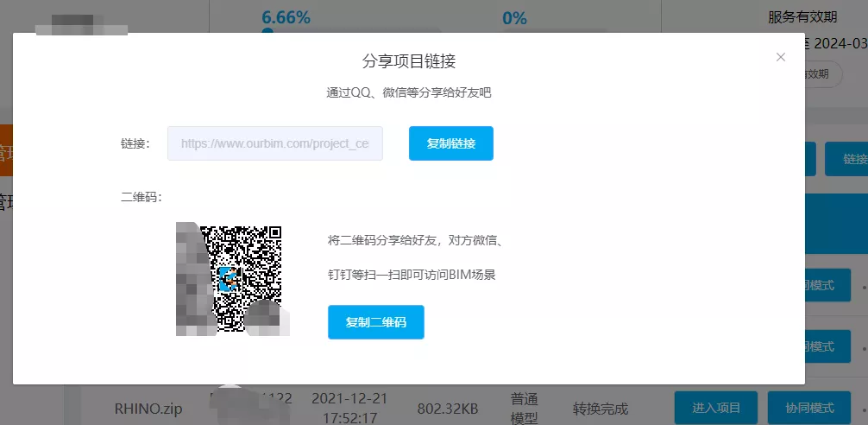Image resolution: width=868 pixels, height=425 pixels.
Task: Click the 0% usage value
Action: pos(514,18)
